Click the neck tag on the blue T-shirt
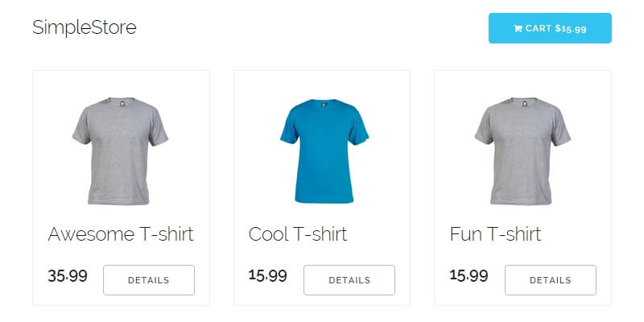The width and height of the screenshot is (644, 322). (323, 104)
